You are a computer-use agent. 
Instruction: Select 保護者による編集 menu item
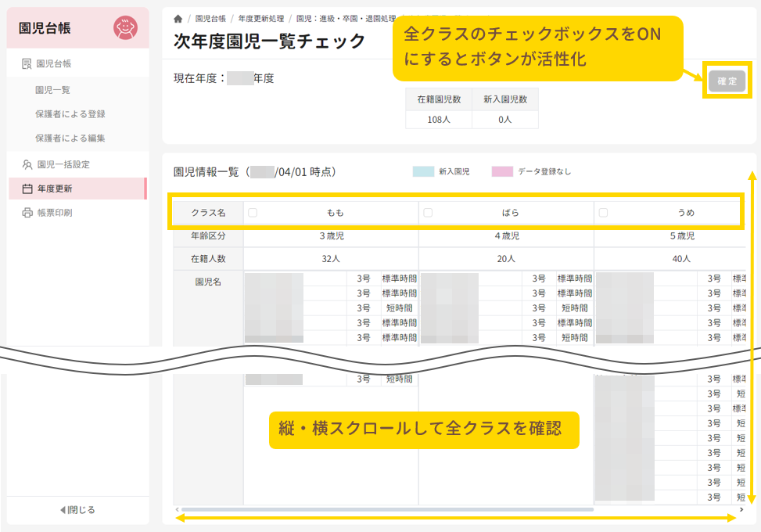tap(70, 138)
